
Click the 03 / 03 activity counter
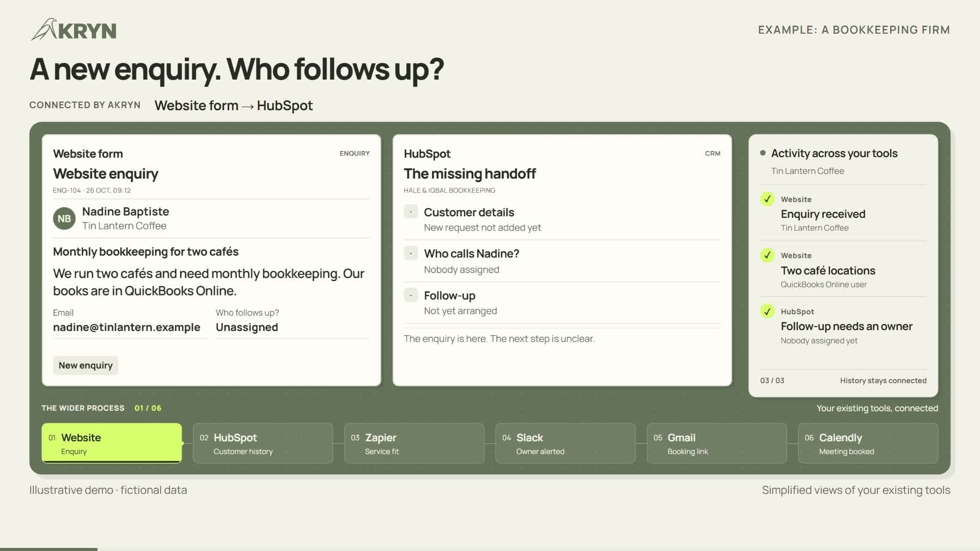[772, 381]
